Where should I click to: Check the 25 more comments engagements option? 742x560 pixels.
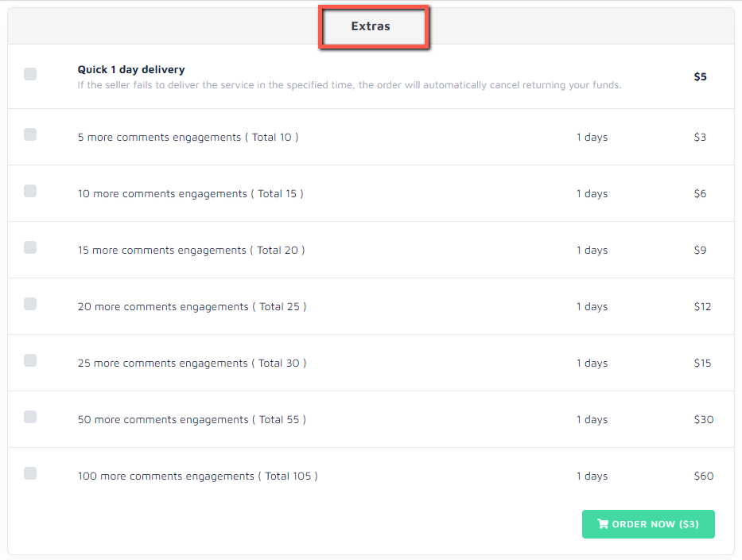click(x=30, y=360)
